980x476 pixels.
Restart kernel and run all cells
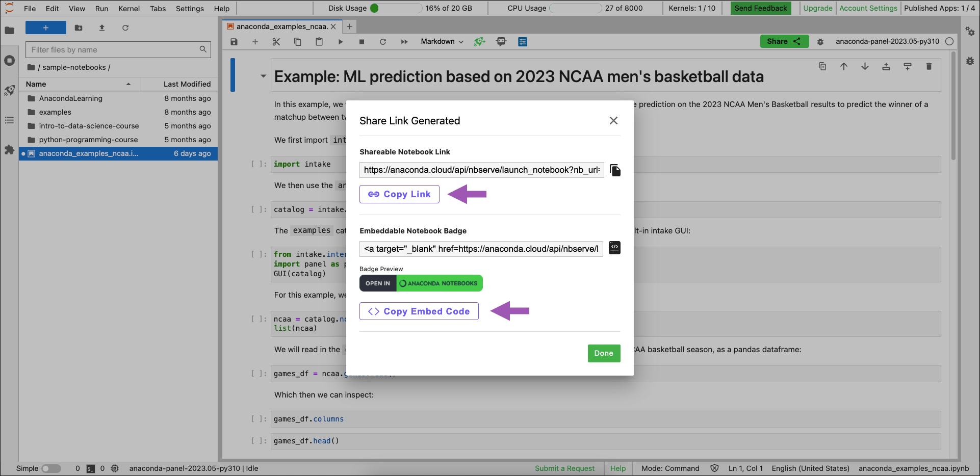coord(404,42)
